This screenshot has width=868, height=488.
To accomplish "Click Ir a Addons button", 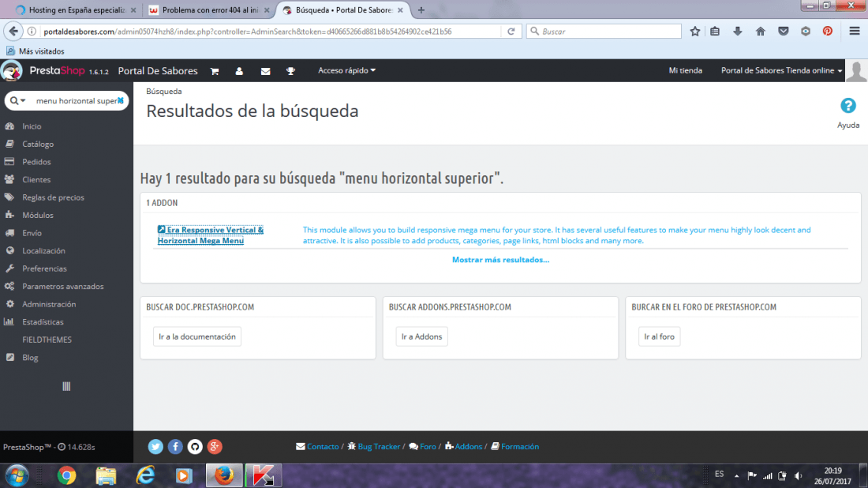I will pos(422,336).
